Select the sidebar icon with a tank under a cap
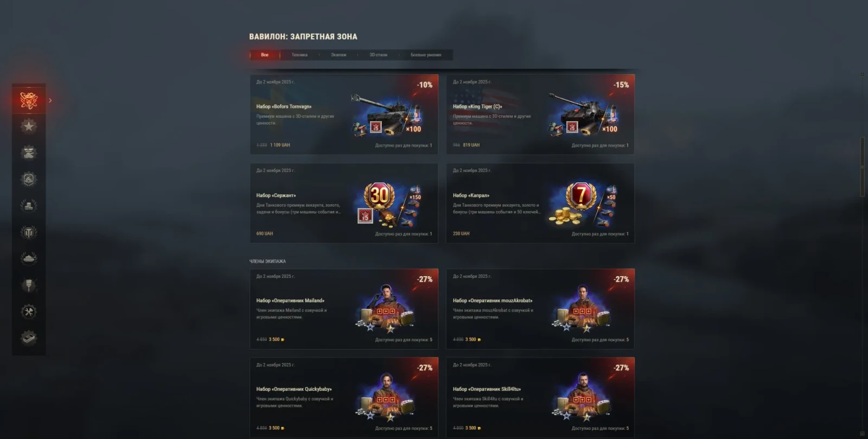Image resolution: width=868 pixels, height=439 pixels. (x=29, y=153)
